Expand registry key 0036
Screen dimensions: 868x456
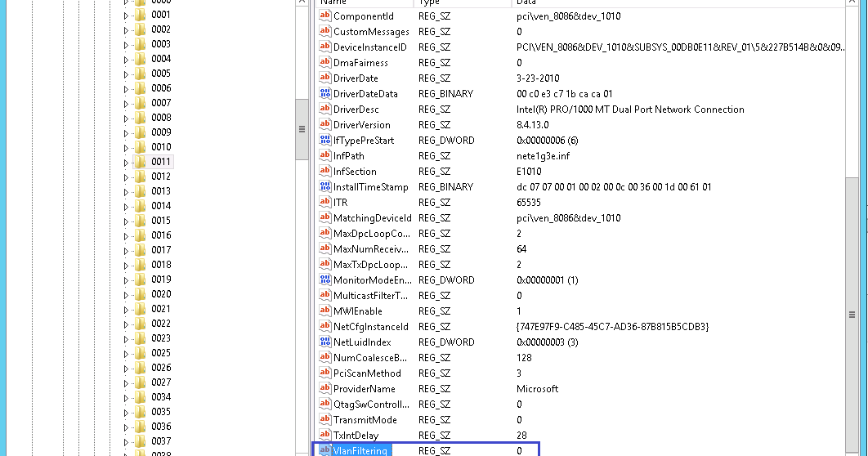click(x=126, y=427)
